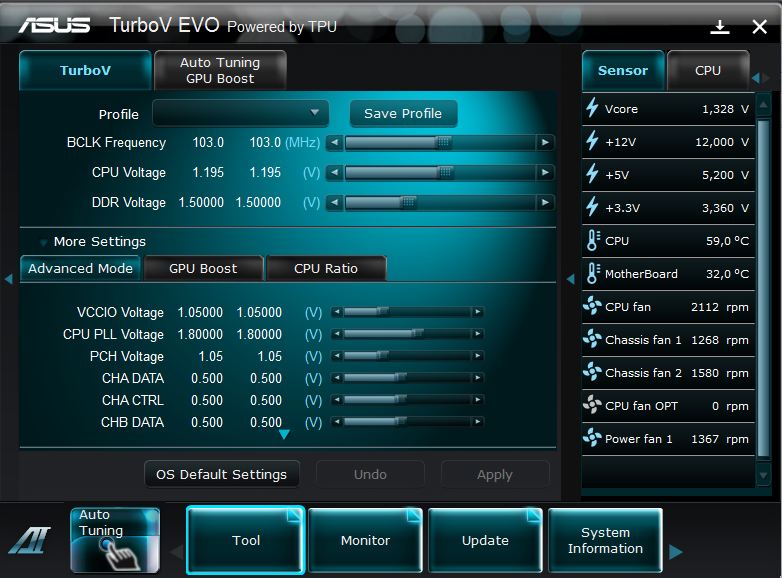Increase VCCIO Voltage with right arrow

478,312
